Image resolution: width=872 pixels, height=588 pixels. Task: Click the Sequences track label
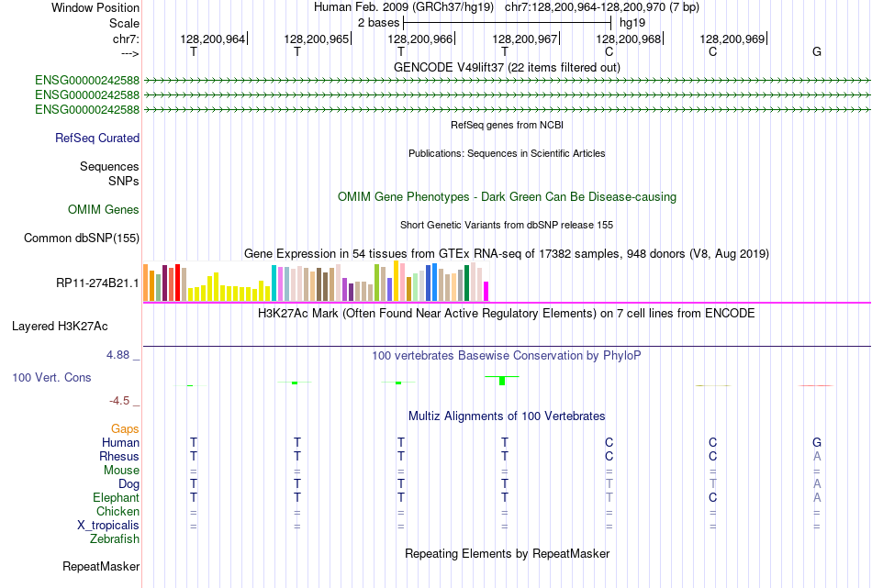(x=109, y=166)
